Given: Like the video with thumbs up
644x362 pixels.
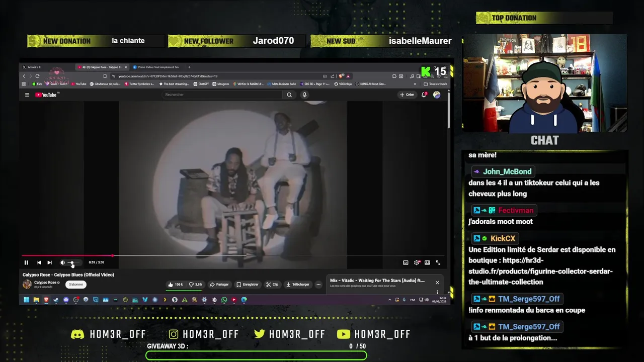Looking at the screenshot, I should tap(176, 285).
